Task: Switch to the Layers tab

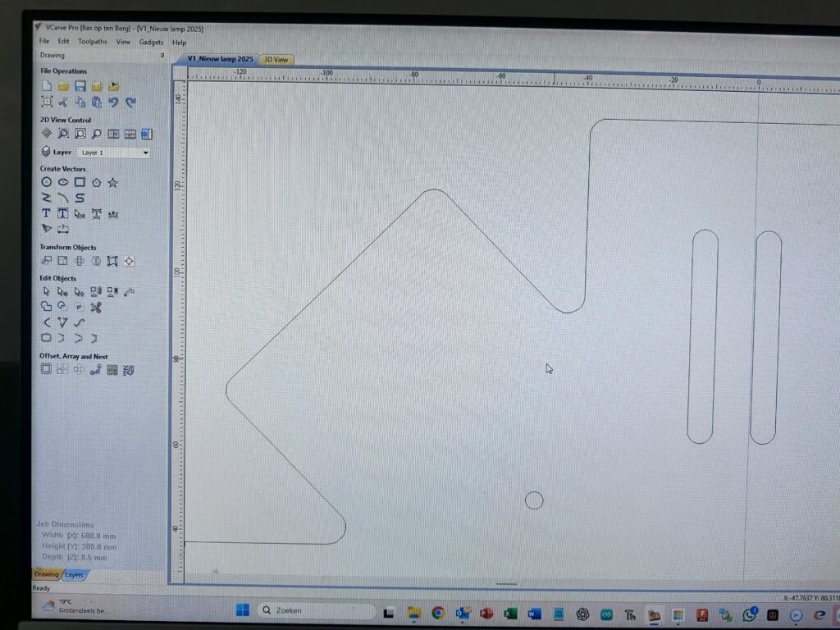Action: pos(75,575)
